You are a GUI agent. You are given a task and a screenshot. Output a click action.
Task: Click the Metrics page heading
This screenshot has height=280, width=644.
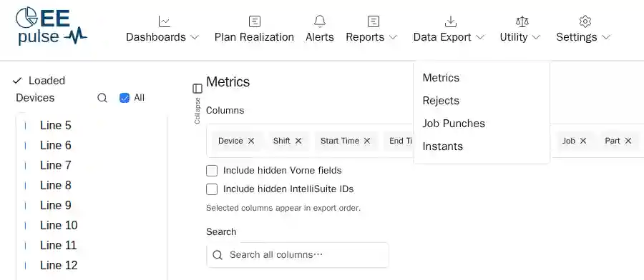click(x=228, y=82)
